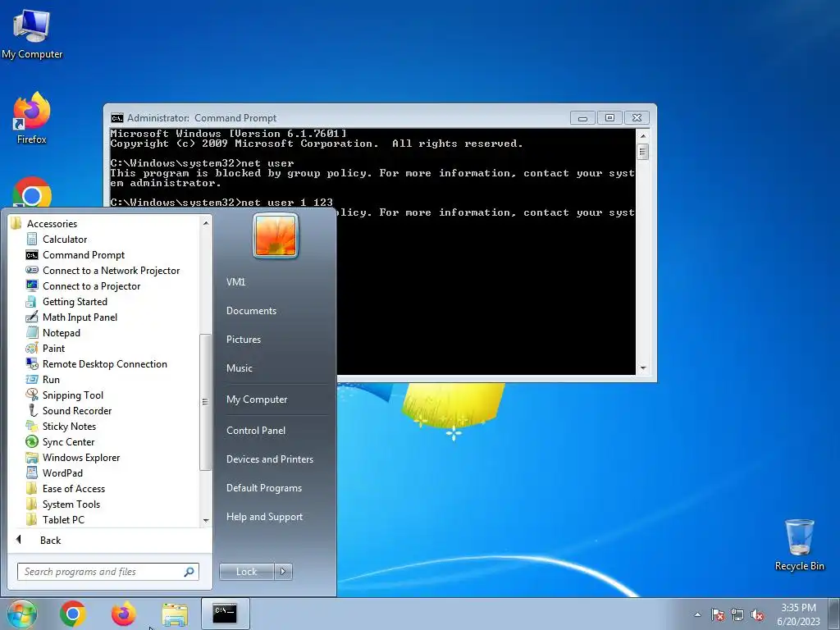Open Sound Recorder
840x630 pixels.
point(76,410)
